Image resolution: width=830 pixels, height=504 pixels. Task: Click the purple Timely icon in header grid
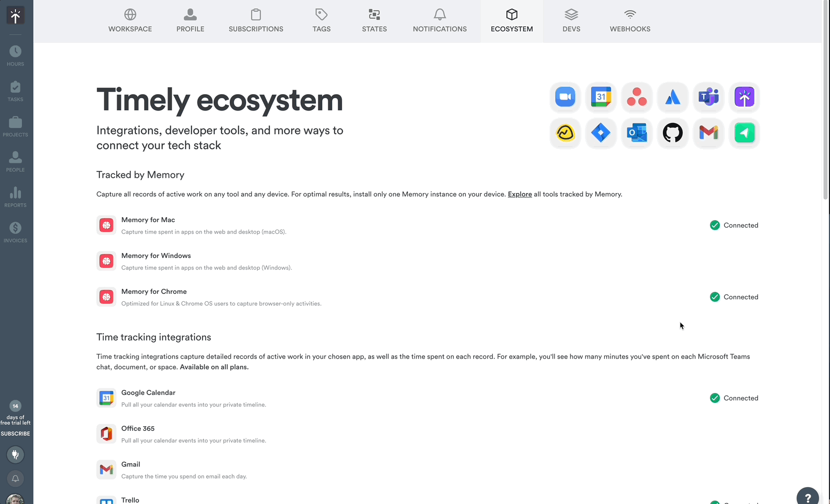click(744, 97)
